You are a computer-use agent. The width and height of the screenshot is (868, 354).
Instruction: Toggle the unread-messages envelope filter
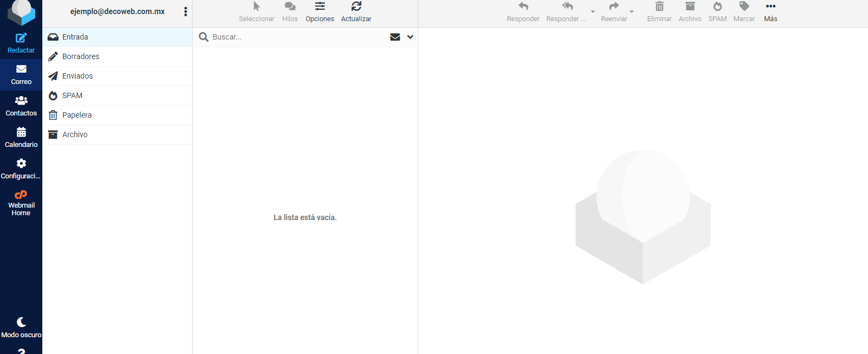(395, 37)
